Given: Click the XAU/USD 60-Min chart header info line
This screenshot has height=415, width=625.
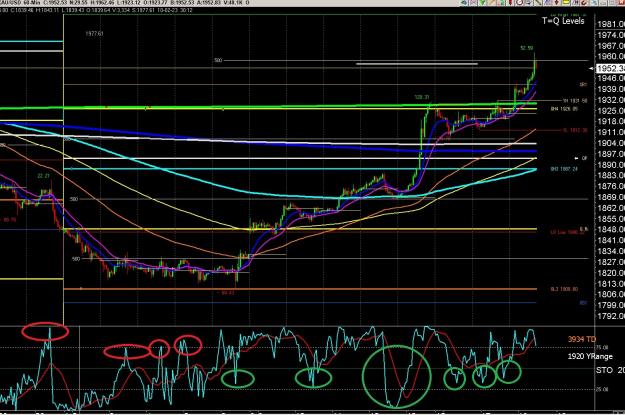Looking at the screenshot, I should pyautogui.click(x=125, y=3).
